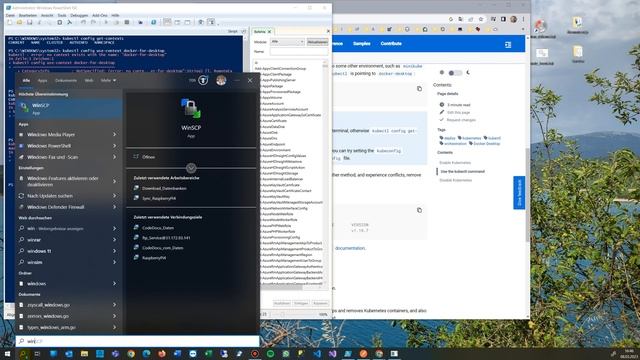Open Visual Studio Code from taskbar

[x=317, y=353]
